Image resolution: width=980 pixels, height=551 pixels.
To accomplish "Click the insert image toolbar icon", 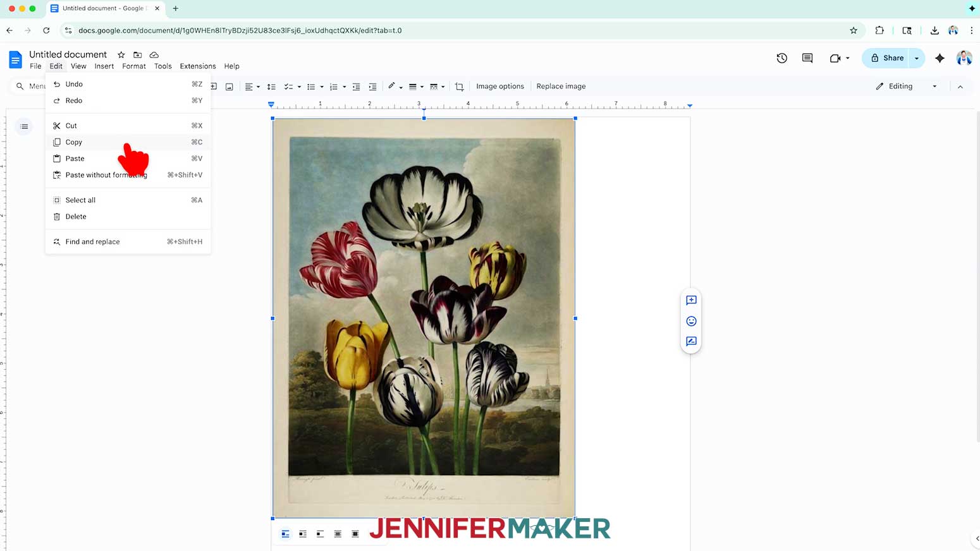I will coord(230,87).
